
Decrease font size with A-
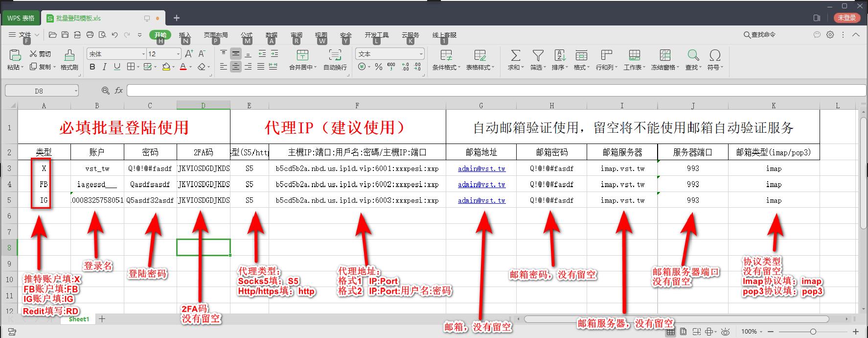pyautogui.click(x=202, y=54)
